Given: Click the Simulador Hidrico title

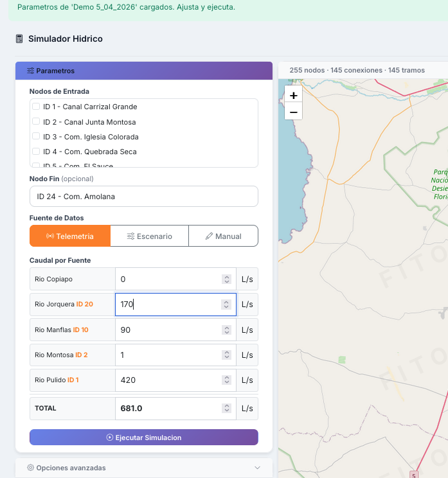Looking at the screenshot, I should [x=66, y=39].
